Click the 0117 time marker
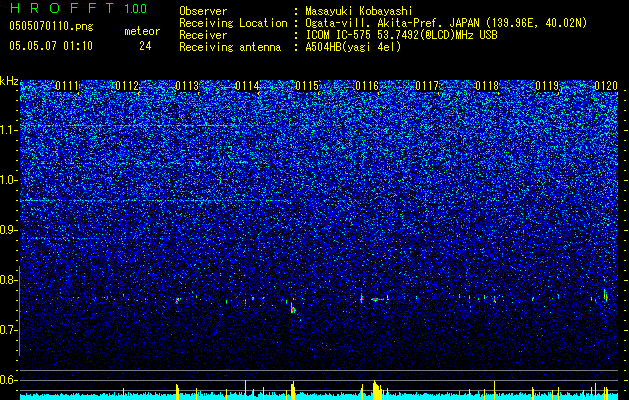The width and height of the screenshot is (629, 400). pos(427,86)
